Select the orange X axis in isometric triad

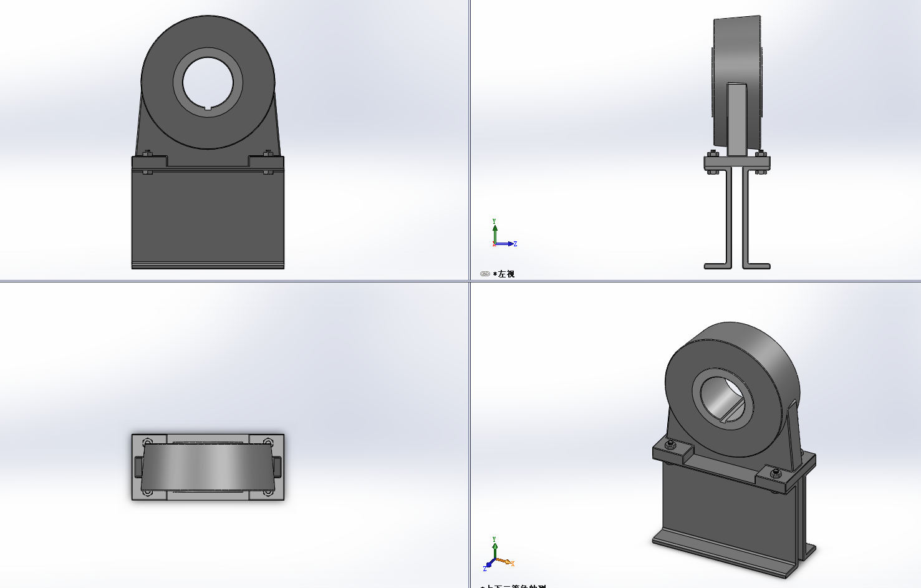click(x=505, y=562)
